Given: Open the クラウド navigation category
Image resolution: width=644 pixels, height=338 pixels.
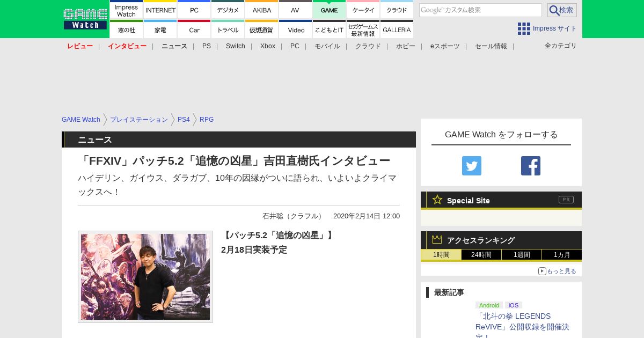Looking at the screenshot, I should point(368,46).
